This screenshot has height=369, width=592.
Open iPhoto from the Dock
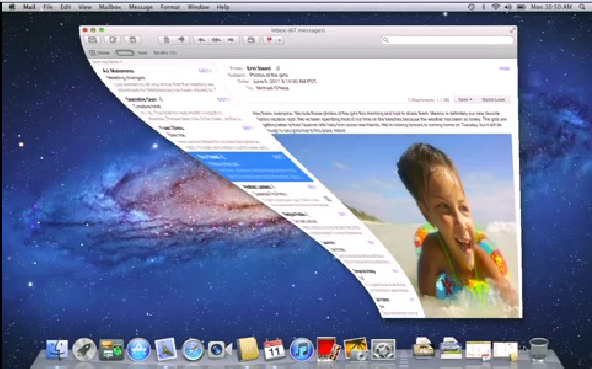356,349
